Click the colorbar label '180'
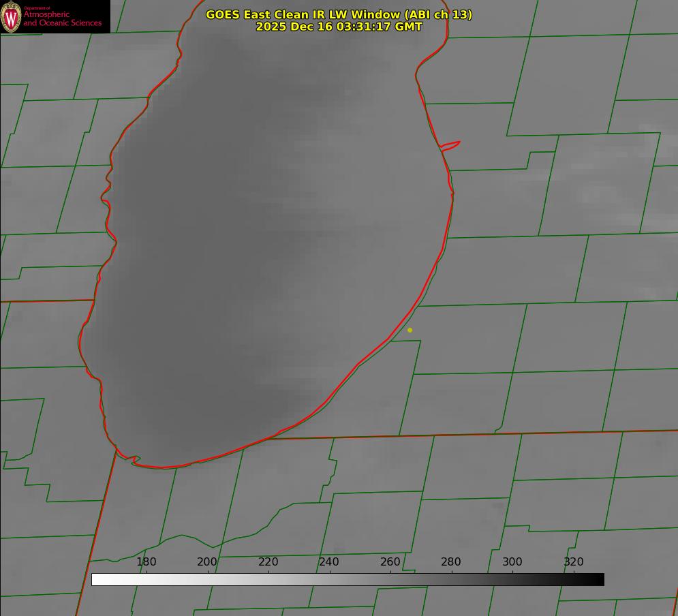The image size is (678, 616). coord(146,561)
